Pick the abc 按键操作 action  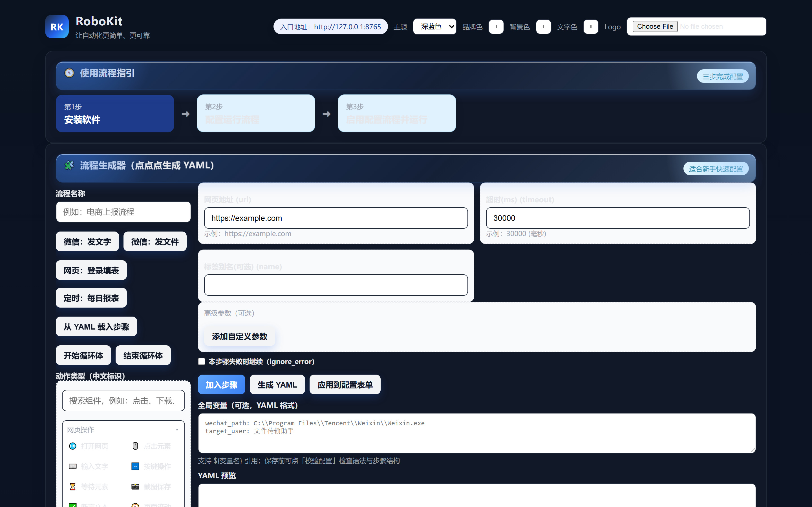tap(151, 466)
